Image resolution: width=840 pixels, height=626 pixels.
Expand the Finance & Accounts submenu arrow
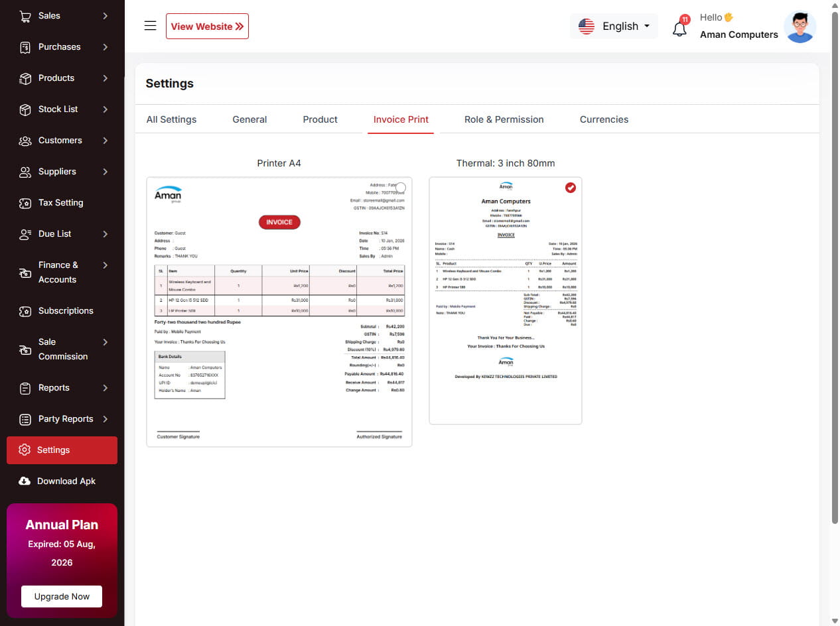105,265
